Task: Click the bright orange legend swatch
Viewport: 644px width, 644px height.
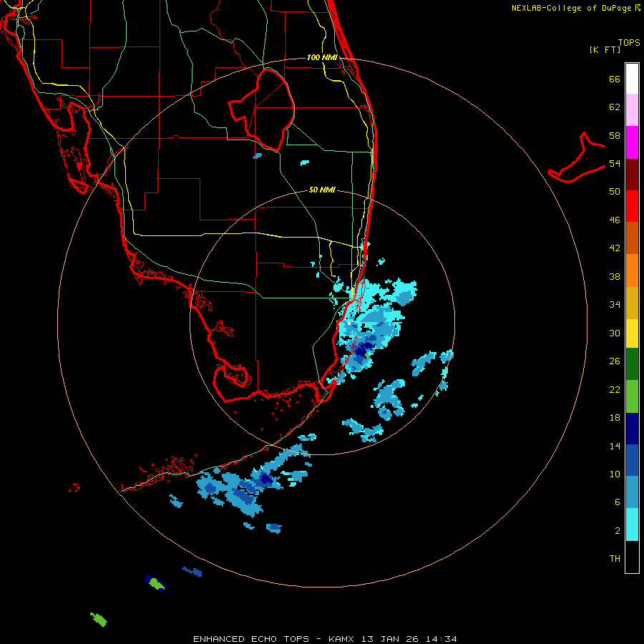Action: [x=632, y=270]
